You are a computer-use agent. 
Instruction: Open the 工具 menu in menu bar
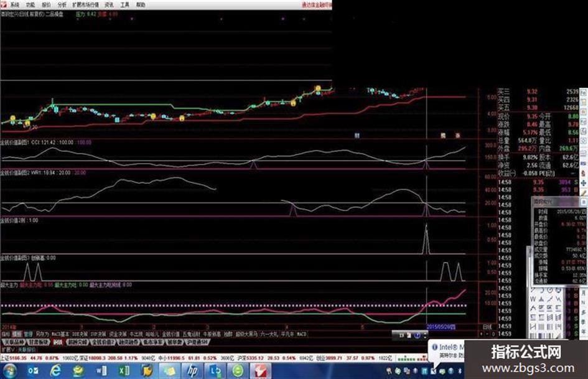pos(125,5)
